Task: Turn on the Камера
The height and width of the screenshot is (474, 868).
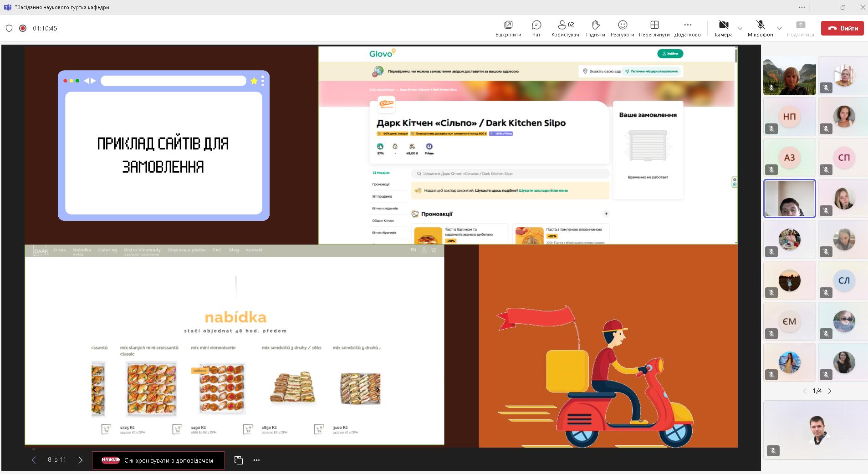Action: pyautogui.click(x=724, y=28)
